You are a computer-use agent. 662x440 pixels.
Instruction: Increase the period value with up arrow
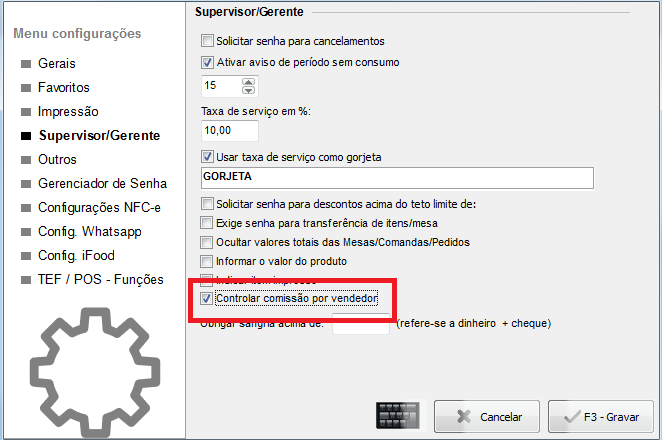[248, 82]
